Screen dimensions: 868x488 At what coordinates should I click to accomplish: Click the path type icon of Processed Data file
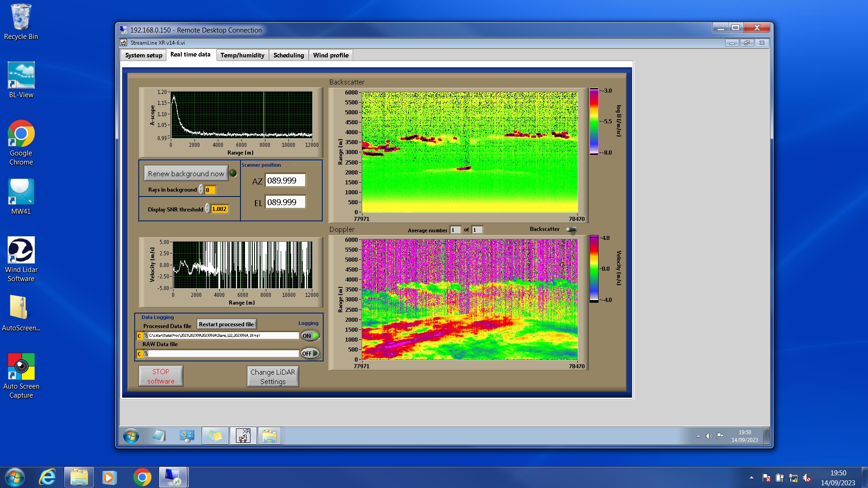[146, 336]
